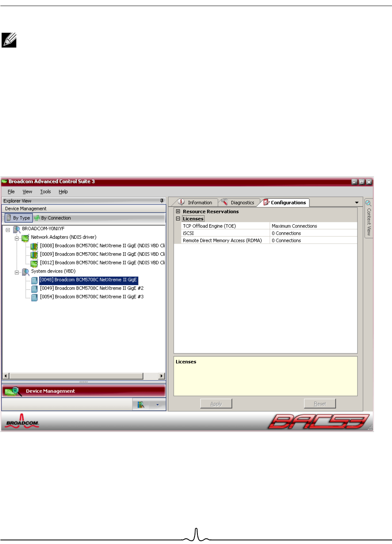Click the Device Management bar icon

click(13, 391)
